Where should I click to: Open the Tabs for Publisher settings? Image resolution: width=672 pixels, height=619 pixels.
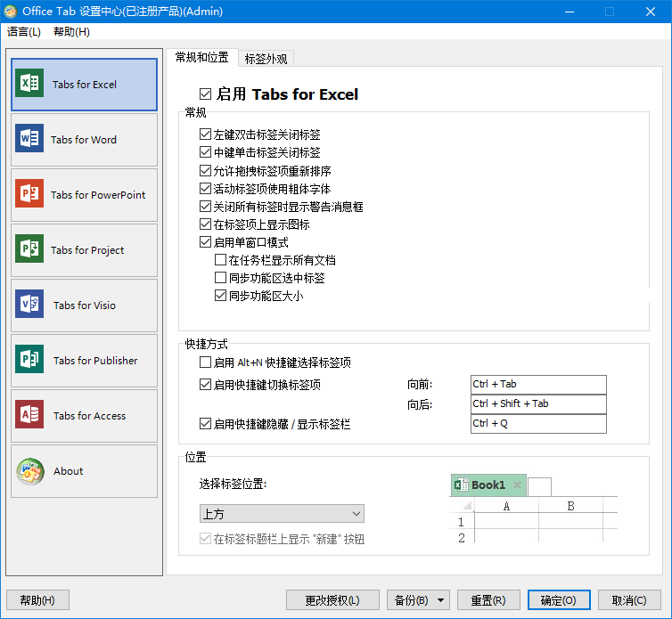(x=84, y=361)
